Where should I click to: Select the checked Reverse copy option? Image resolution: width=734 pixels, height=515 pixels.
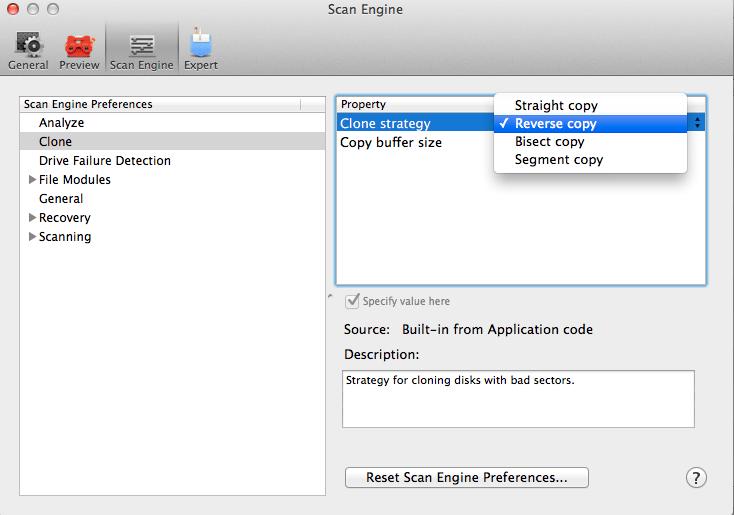(x=555, y=123)
